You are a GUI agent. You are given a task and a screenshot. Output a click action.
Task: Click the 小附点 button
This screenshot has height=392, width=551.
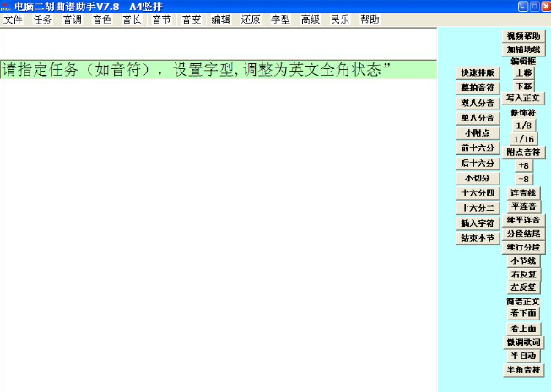pos(478,133)
